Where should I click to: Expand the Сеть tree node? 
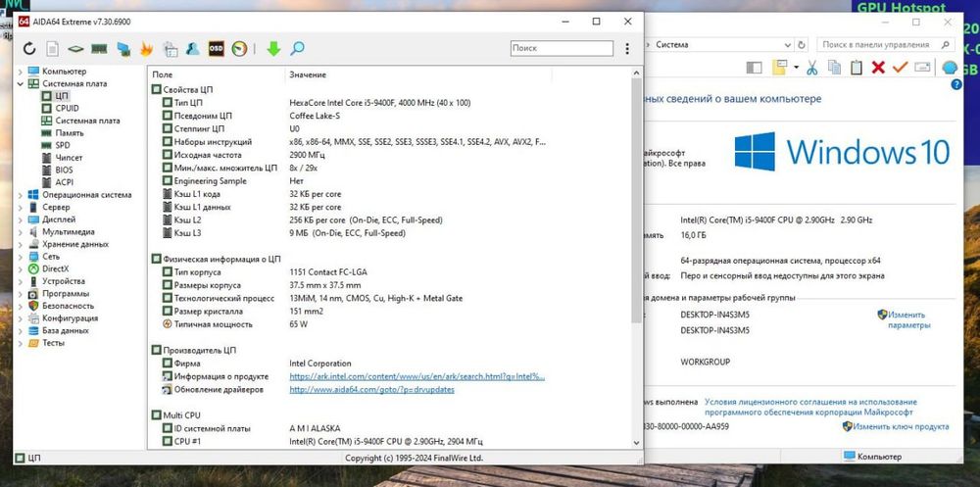click(20, 257)
